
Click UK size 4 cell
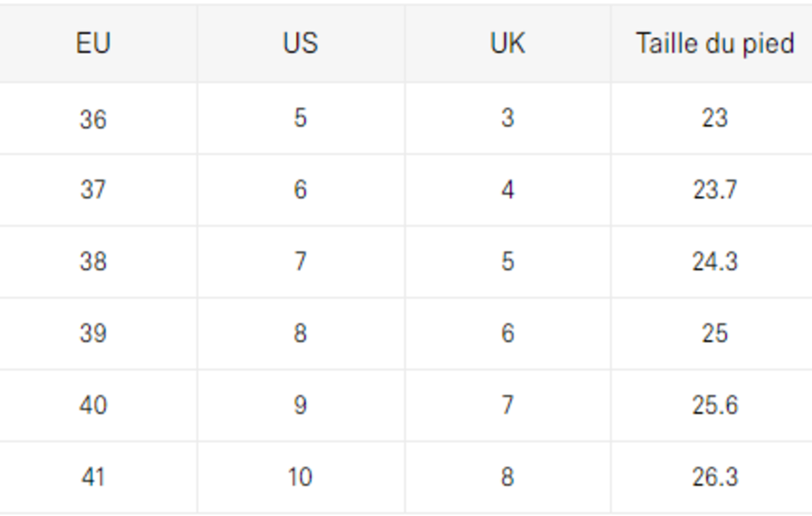coord(508,190)
